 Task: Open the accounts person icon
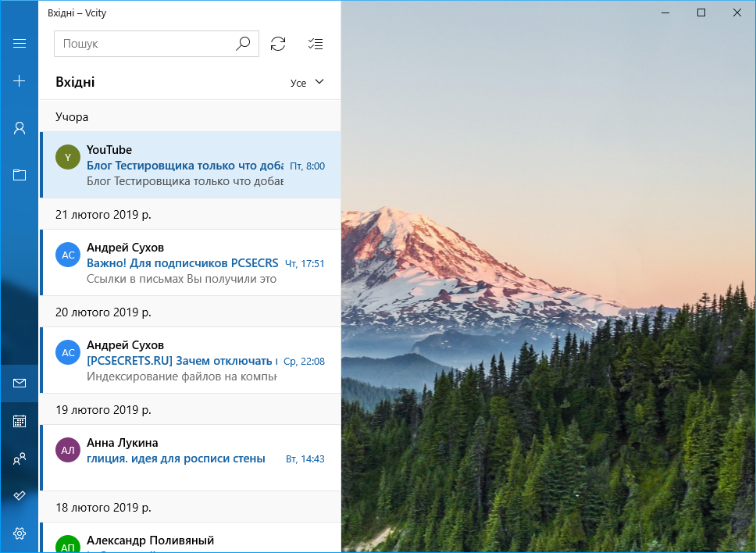pos(20,128)
